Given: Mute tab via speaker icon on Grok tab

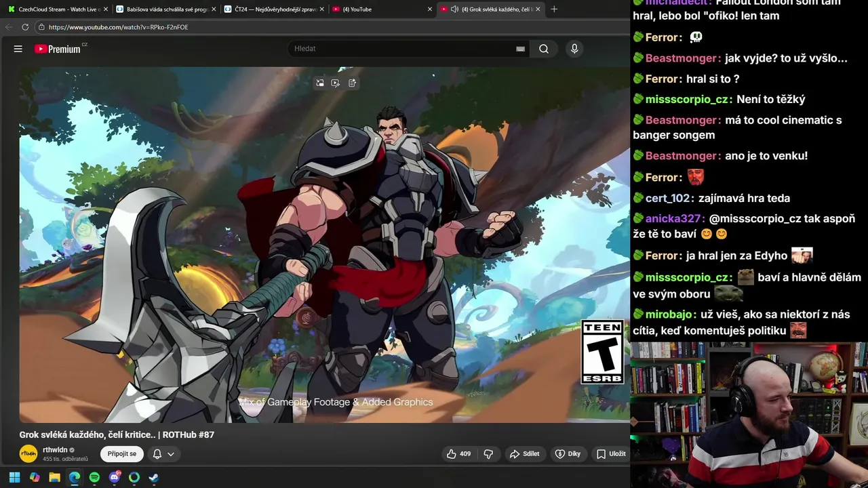Looking at the screenshot, I should click(x=454, y=9).
